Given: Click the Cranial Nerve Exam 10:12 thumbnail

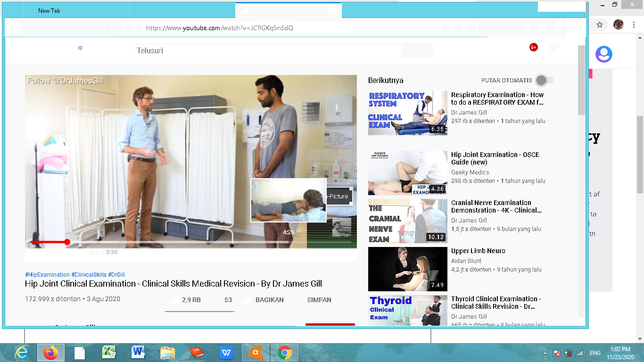Looking at the screenshot, I should (x=408, y=221).
